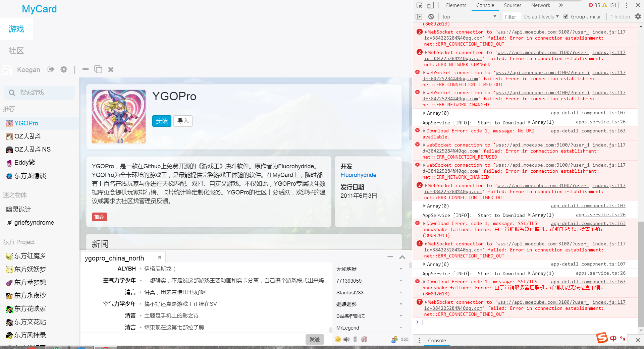Image resolution: width=644 pixels, height=349 pixels.
Task: Click the console Filter input
Action: coord(512,17)
